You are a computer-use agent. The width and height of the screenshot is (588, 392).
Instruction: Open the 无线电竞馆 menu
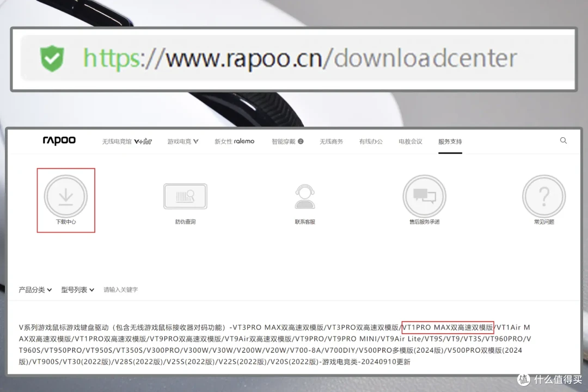point(127,142)
